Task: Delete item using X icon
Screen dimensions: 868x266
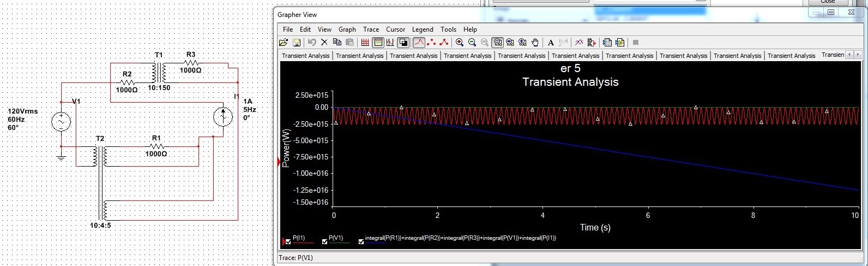Action: click(x=324, y=43)
